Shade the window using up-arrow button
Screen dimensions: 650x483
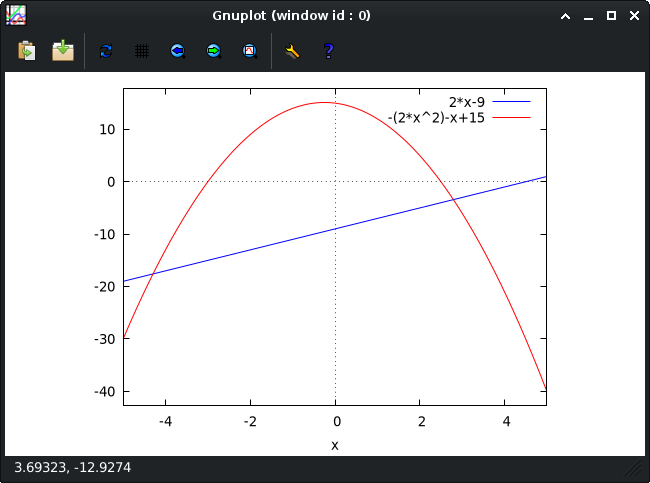coord(565,16)
